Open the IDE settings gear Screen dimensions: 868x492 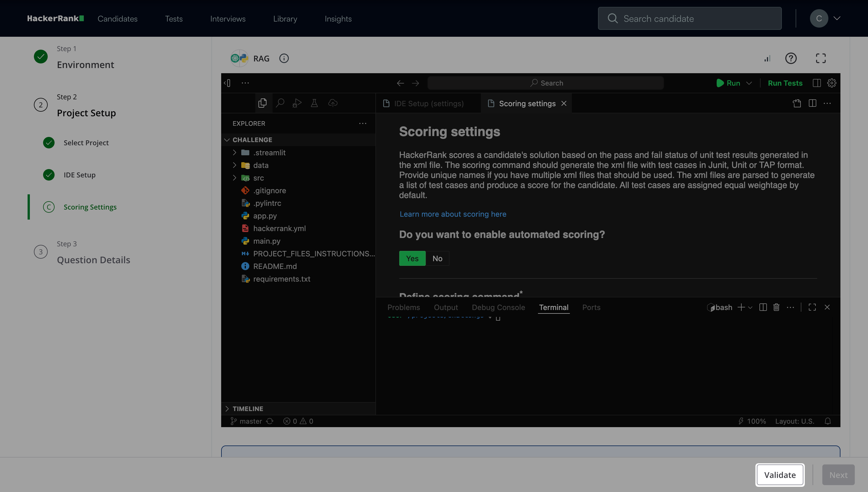[832, 83]
